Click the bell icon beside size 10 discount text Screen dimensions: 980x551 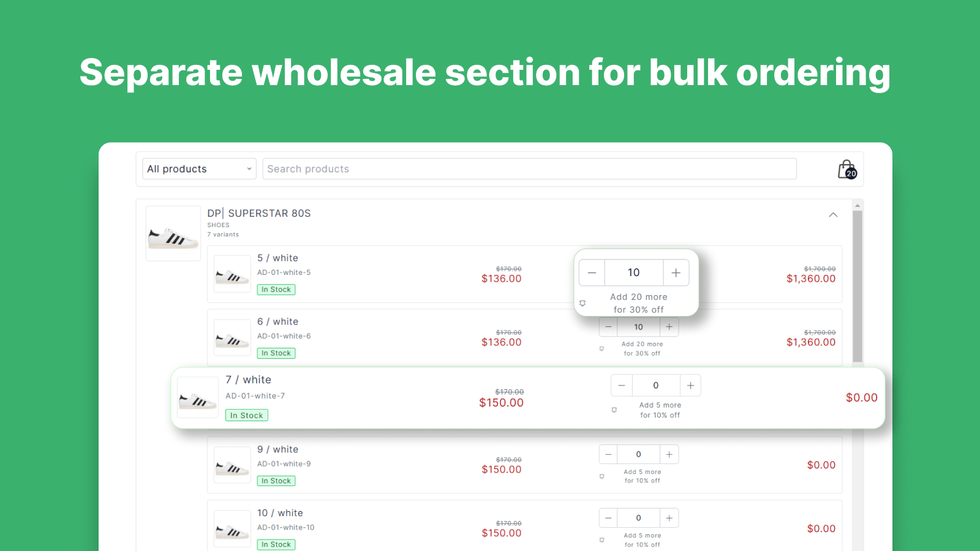[x=601, y=540]
